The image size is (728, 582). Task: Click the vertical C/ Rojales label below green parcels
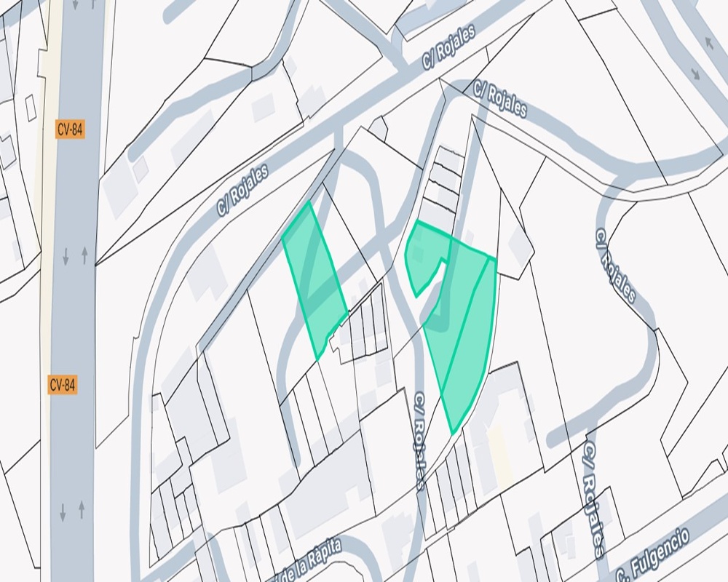pyautogui.click(x=419, y=441)
